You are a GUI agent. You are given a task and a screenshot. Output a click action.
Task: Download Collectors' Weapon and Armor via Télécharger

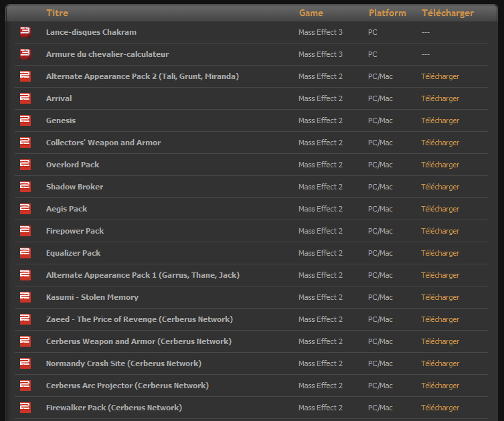tap(440, 143)
